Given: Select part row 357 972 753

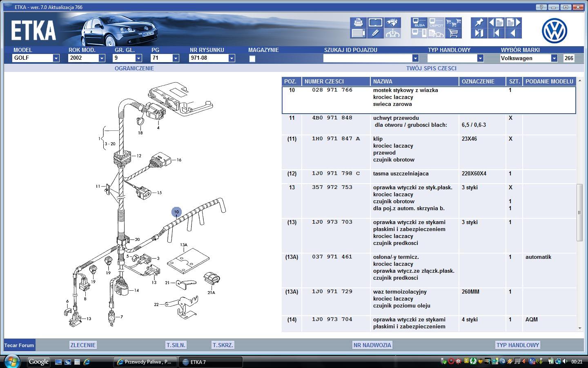Looking at the screenshot, I should [429, 201].
